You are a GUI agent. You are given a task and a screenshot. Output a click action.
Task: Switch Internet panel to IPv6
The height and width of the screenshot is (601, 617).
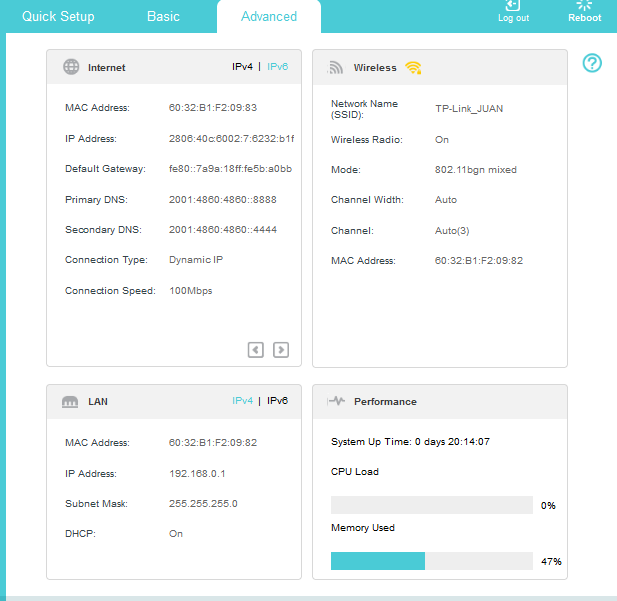(x=277, y=67)
